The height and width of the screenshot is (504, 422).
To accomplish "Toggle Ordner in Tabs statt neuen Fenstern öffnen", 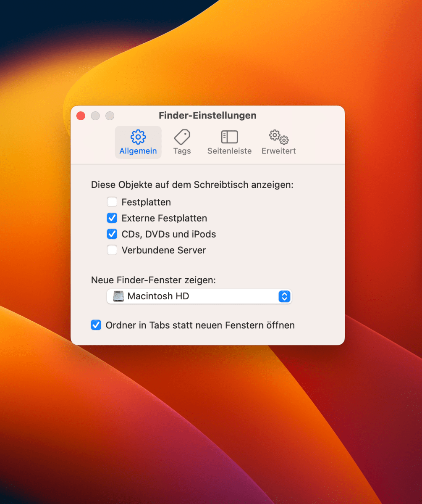I will click(x=96, y=325).
